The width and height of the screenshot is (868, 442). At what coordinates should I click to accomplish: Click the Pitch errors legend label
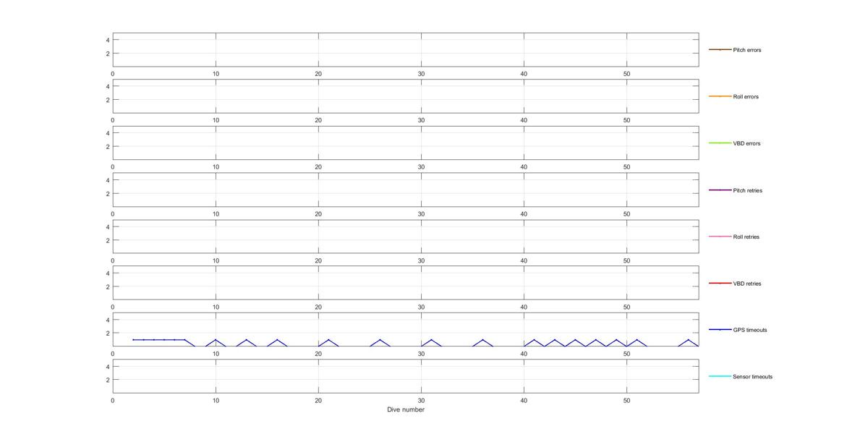(746, 50)
